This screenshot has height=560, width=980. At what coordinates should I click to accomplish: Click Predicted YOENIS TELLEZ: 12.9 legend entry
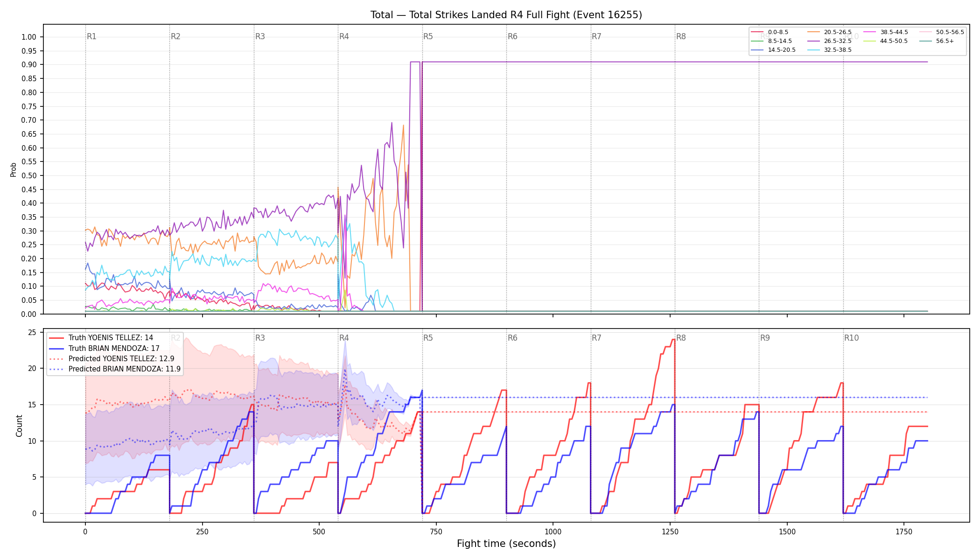click(x=112, y=359)
